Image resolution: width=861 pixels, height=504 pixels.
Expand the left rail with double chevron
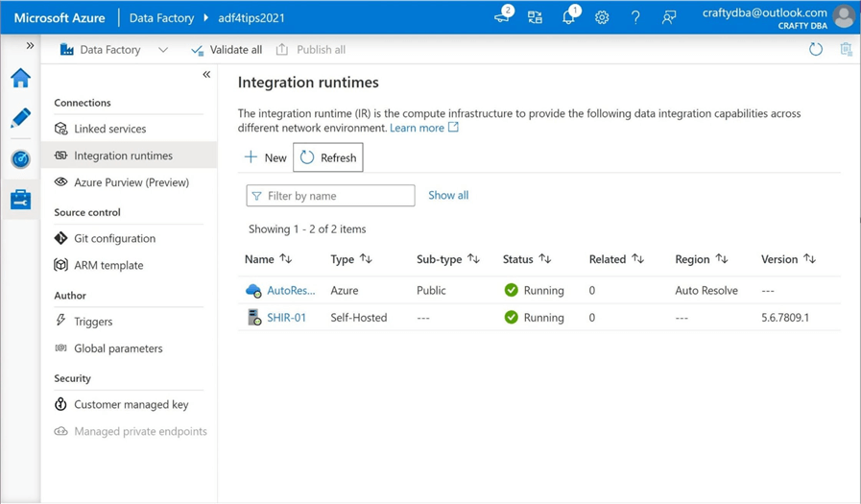[x=30, y=46]
